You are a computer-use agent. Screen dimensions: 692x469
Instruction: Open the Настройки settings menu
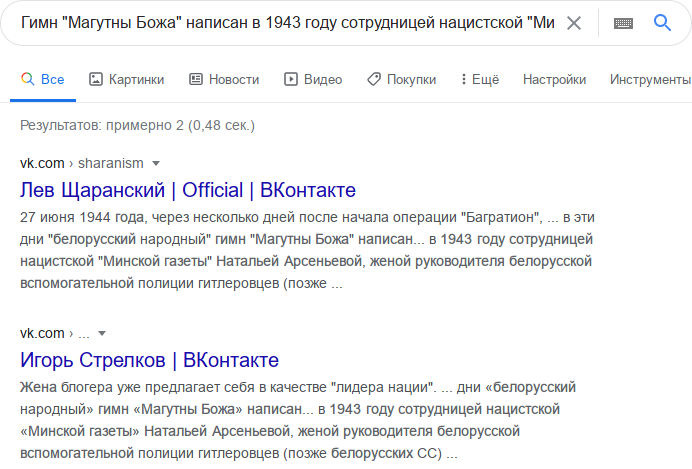point(554,79)
